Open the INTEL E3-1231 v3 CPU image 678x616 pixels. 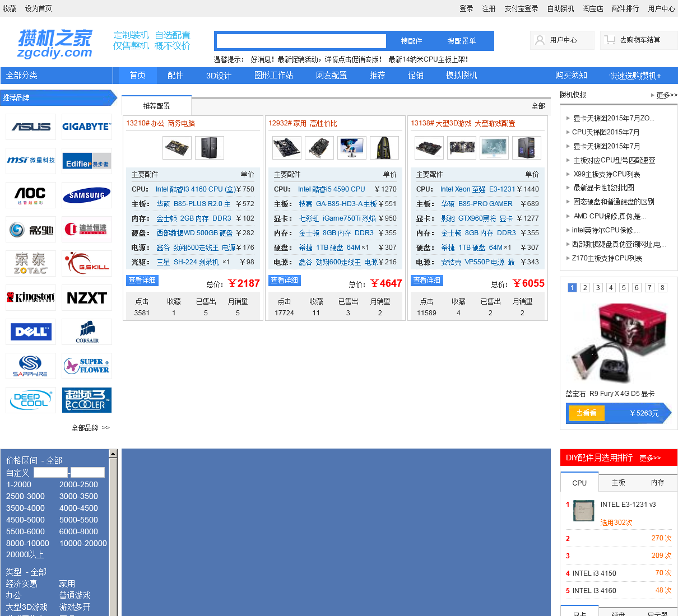tap(583, 510)
